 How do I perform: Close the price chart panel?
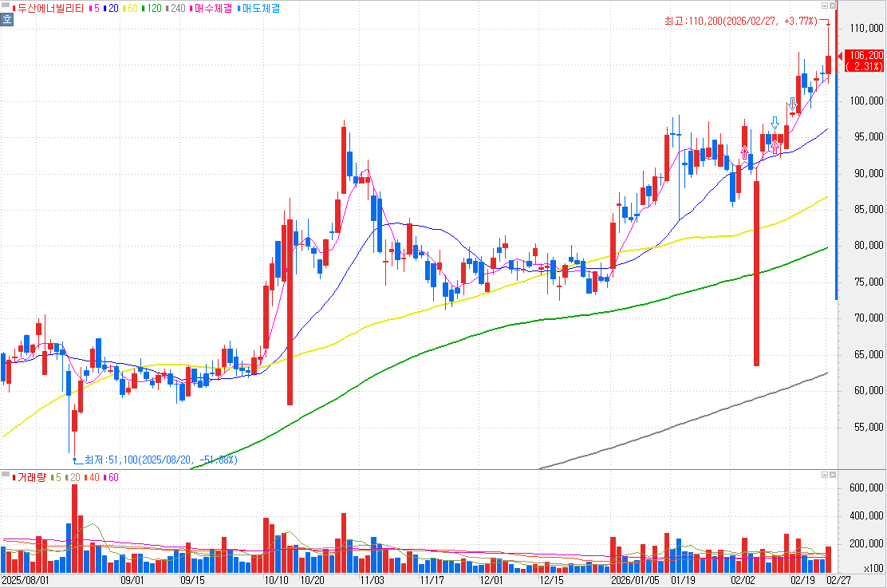coord(833,6)
